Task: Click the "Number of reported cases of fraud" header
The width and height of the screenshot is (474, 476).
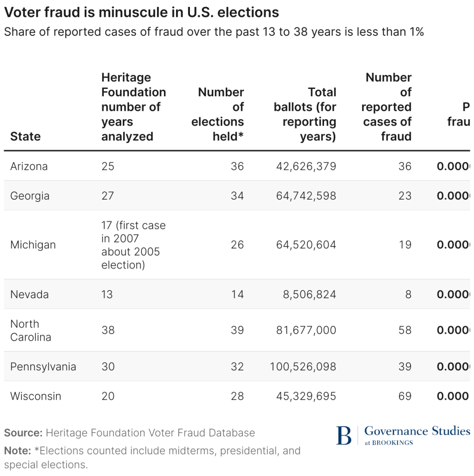Action: [386, 107]
